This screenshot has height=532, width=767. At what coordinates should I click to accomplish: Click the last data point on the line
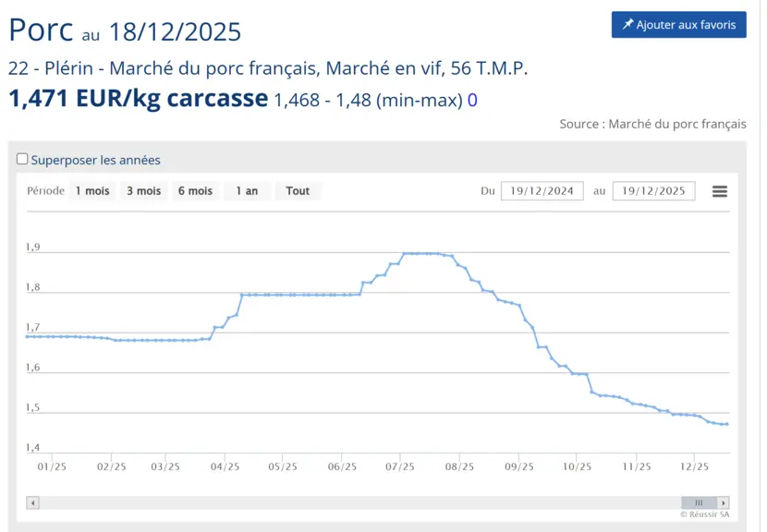(x=727, y=425)
